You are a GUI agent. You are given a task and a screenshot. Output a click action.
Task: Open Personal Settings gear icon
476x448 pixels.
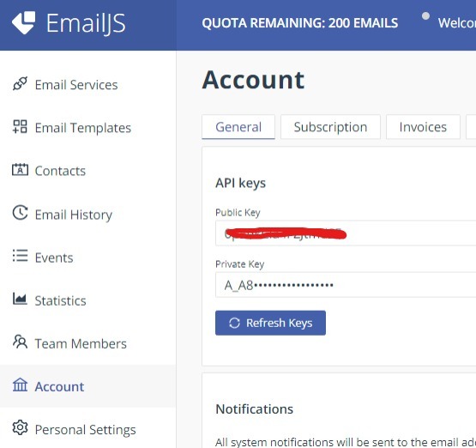point(20,427)
